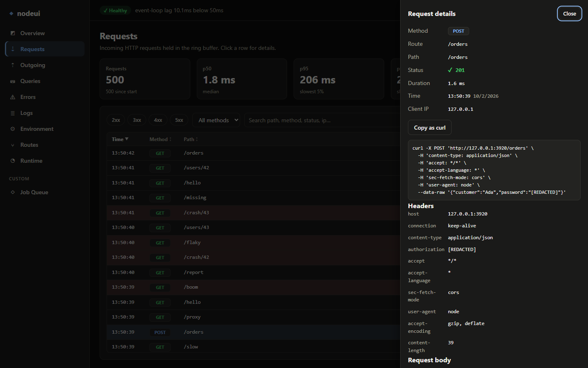Click the Errors warning triangle icon
Viewport: 588px width, 368px height.
pos(13,97)
